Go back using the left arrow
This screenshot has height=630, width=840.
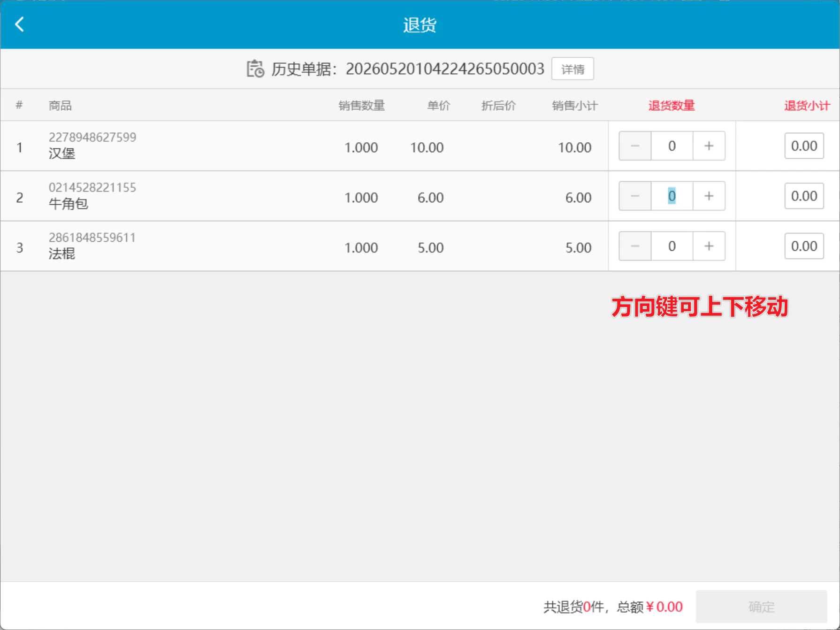[x=19, y=24]
